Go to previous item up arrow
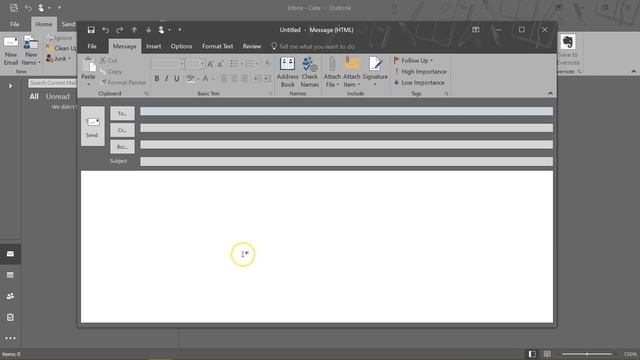Image resolution: width=640 pixels, height=360 pixels. coord(134,30)
